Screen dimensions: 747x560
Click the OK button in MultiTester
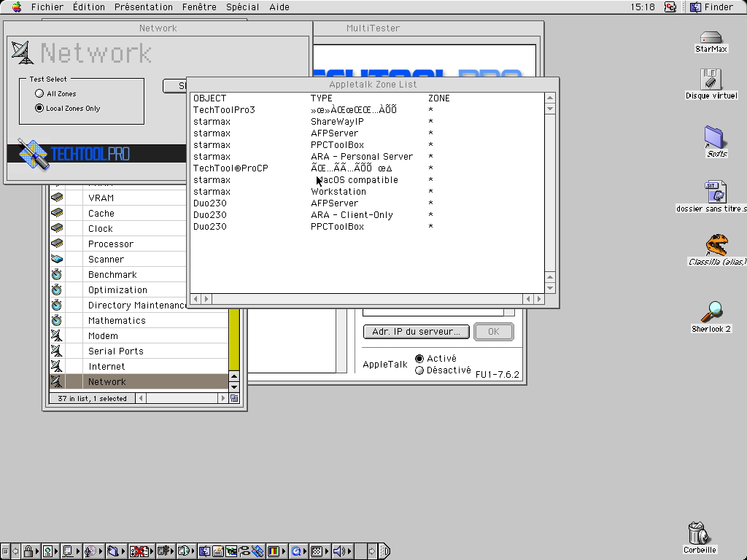tap(494, 332)
